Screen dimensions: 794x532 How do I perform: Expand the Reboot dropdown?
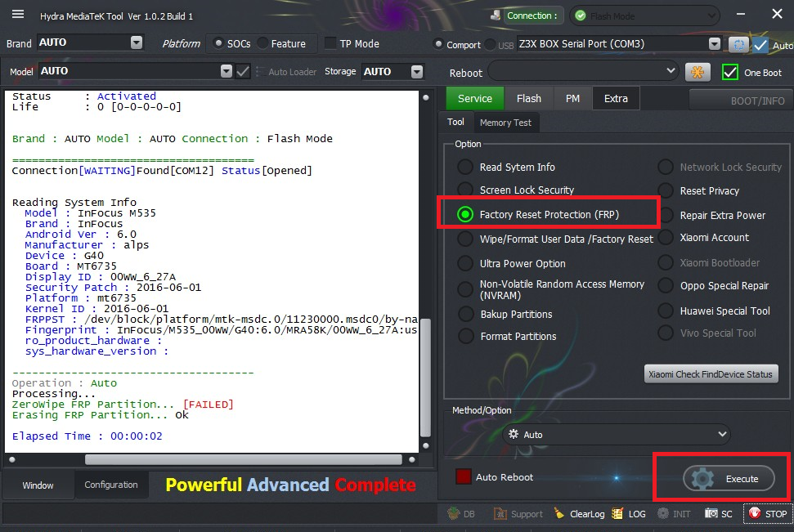[671, 71]
